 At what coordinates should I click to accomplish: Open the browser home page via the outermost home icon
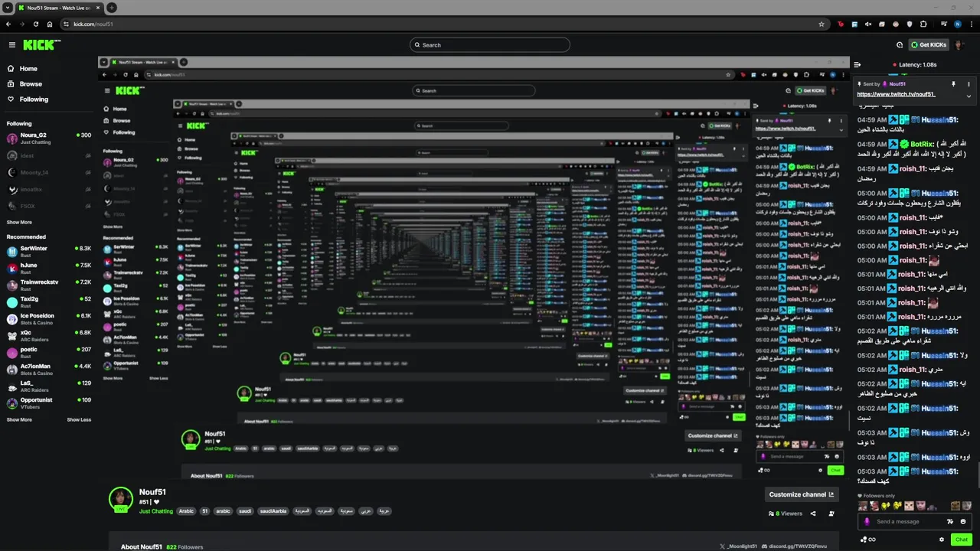pyautogui.click(x=50, y=24)
